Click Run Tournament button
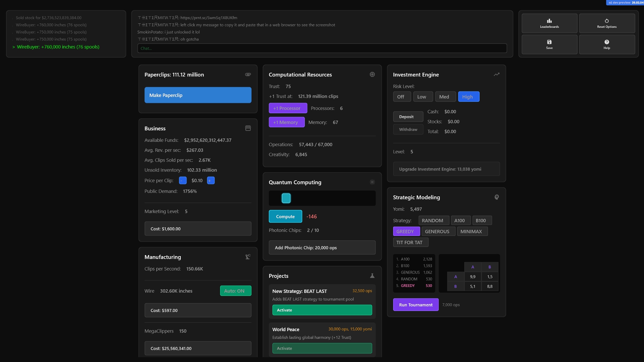644x362 pixels. point(416,305)
